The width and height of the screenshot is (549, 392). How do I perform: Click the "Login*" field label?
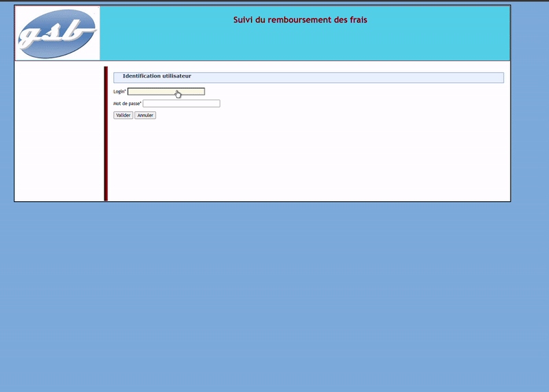click(119, 91)
